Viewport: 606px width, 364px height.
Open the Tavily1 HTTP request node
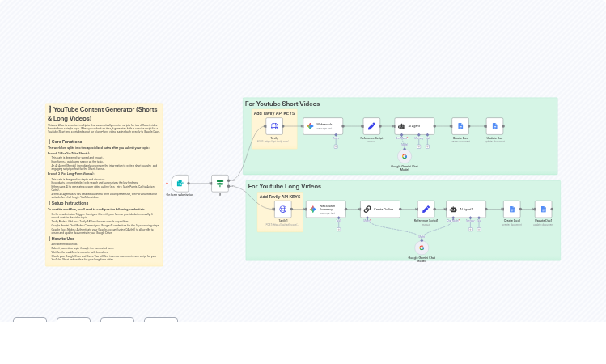pos(282,209)
